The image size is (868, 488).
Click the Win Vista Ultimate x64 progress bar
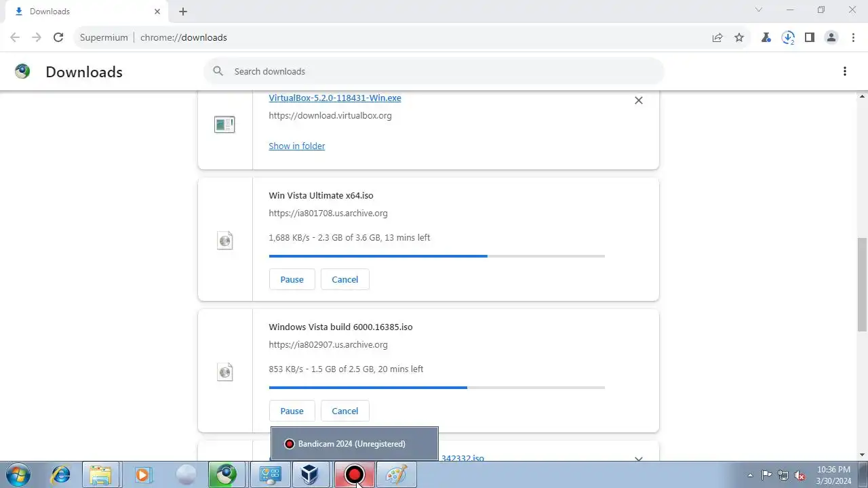coord(437,256)
